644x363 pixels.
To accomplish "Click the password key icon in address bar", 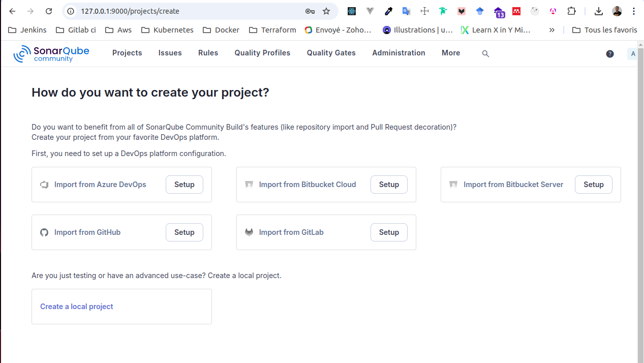I will 310,11.
